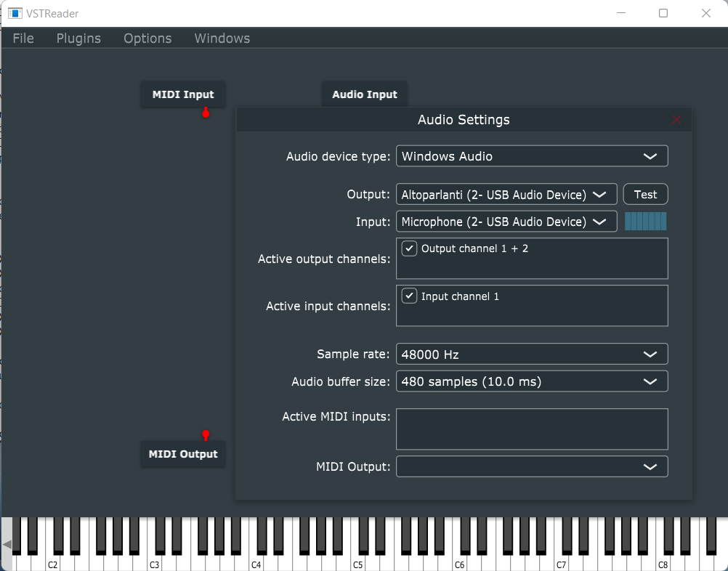Play the C8 piano key
Viewport: 728px width, 571px height.
click(x=663, y=562)
